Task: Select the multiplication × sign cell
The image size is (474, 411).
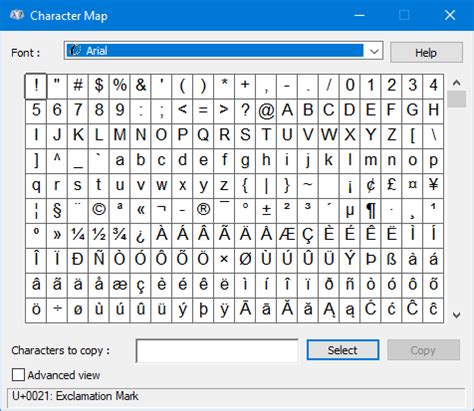Action: 224,260
